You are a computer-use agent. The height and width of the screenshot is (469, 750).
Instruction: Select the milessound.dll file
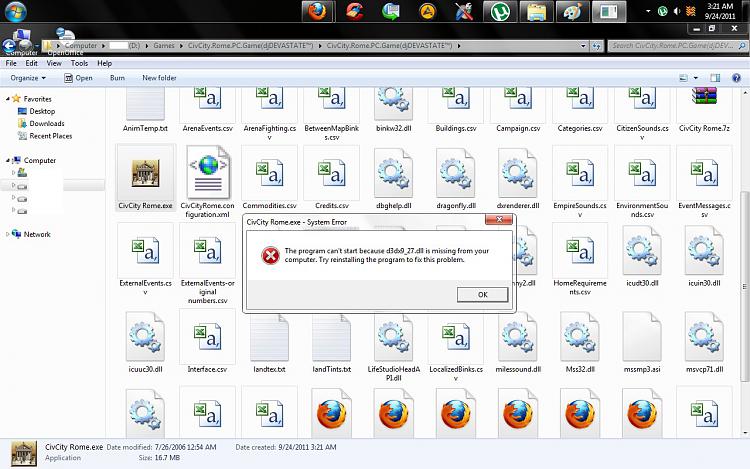[518, 341]
